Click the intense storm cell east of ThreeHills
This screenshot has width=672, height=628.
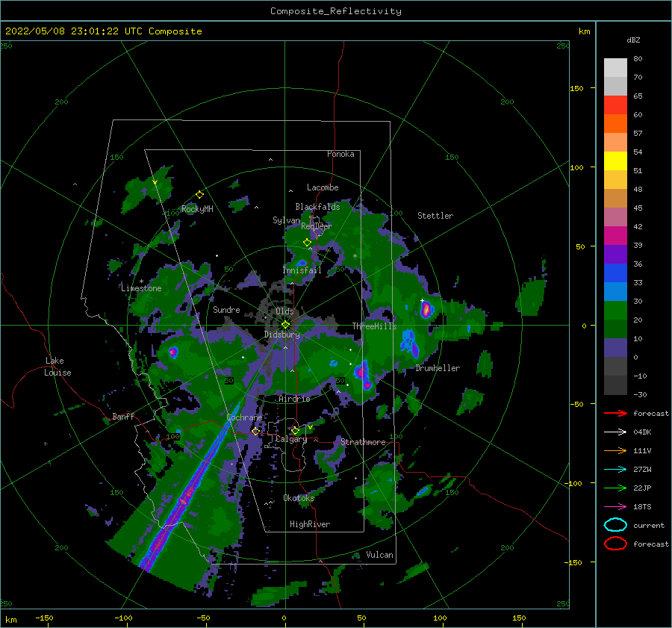(x=426, y=309)
